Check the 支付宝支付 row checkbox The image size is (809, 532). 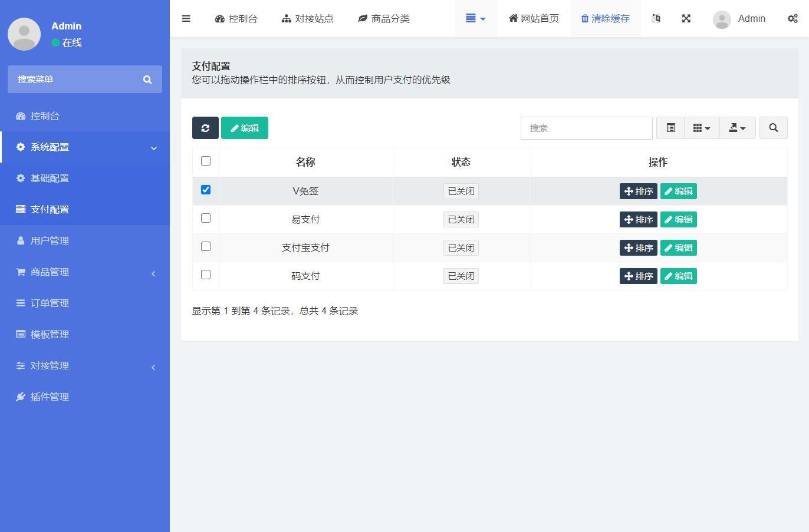tap(206, 246)
